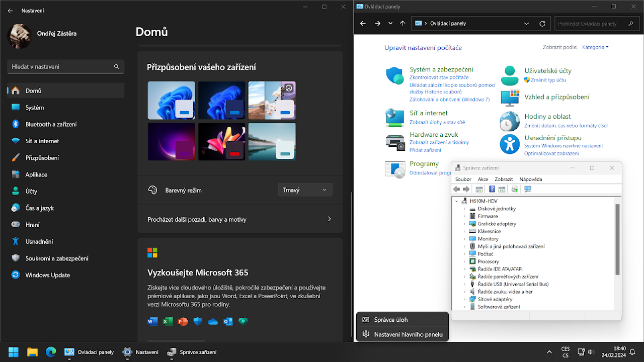This screenshot has height=362, width=644.
Task: Open Zobrazit menu in Device Manager
Action: [x=504, y=179]
